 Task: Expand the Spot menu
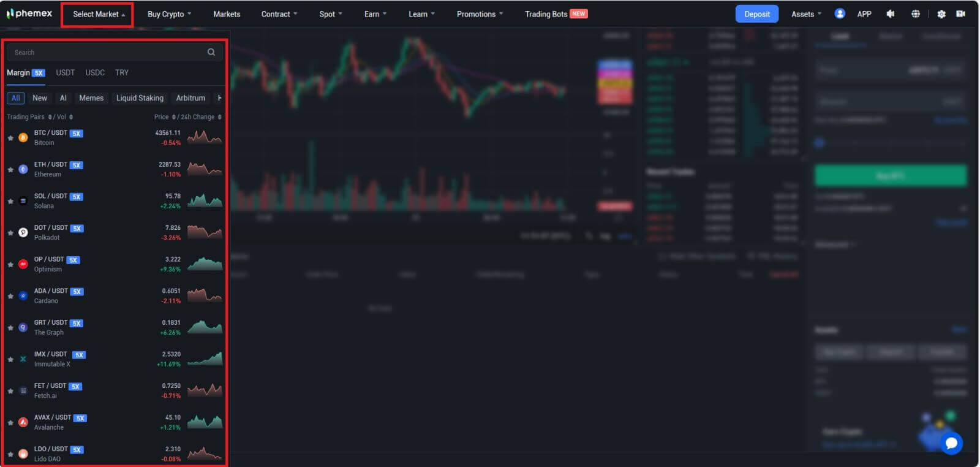tap(331, 14)
